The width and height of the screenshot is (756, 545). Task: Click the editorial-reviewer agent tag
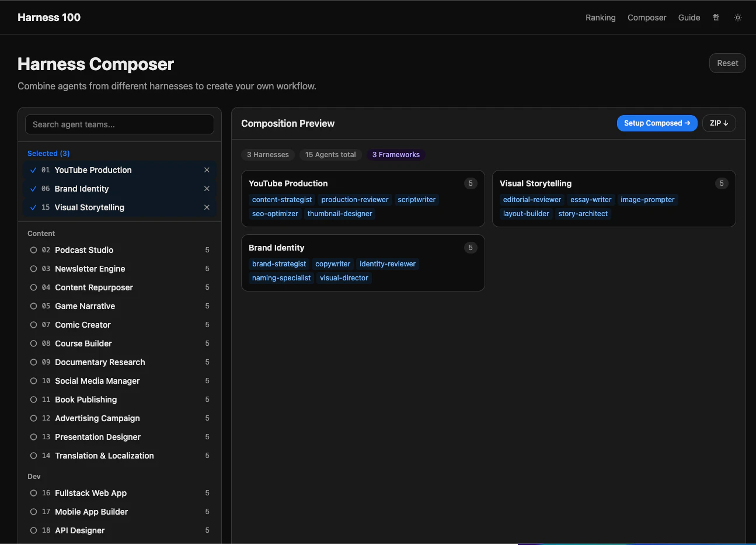coord(532,200)
